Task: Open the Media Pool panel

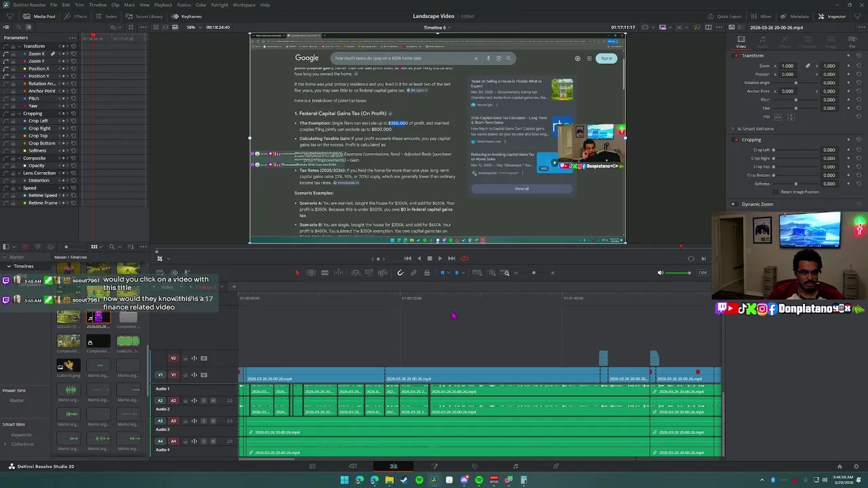Action: (x=39, y=16)
